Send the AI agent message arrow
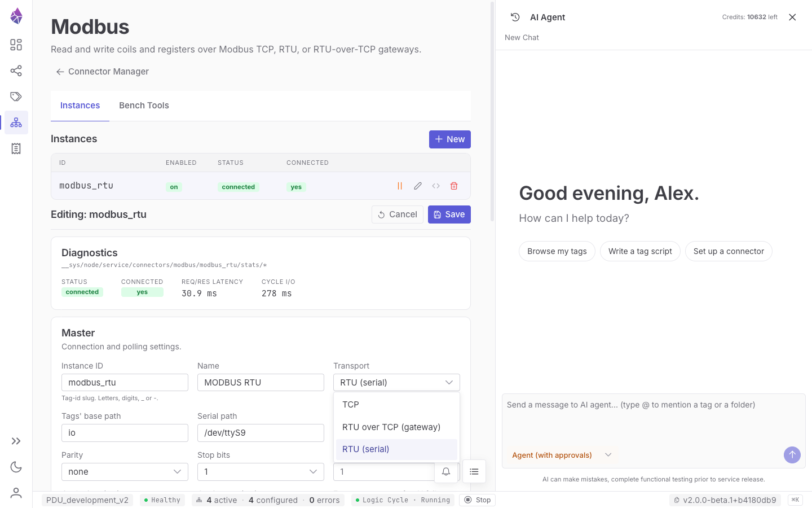Image resolution: width=812 pixels, height=508 pixels. tap(792, 455)
